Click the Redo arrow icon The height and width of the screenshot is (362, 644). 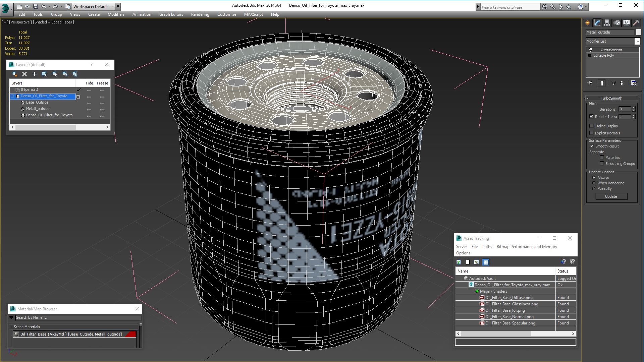(x=55, y=6)
